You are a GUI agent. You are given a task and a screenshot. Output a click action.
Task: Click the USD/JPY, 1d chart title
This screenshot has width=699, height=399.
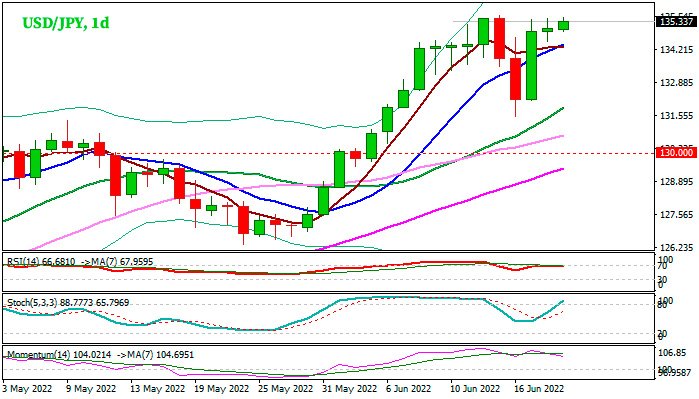[66, 23]
